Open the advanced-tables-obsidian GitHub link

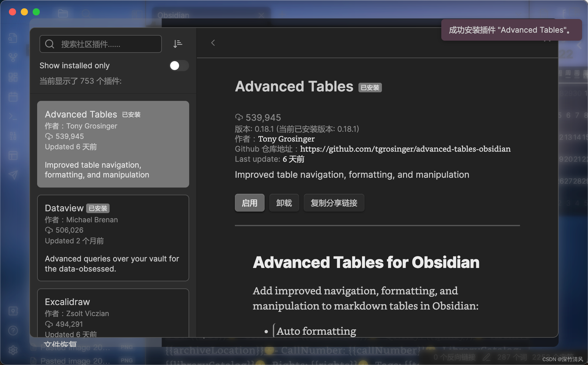(405, 149)
